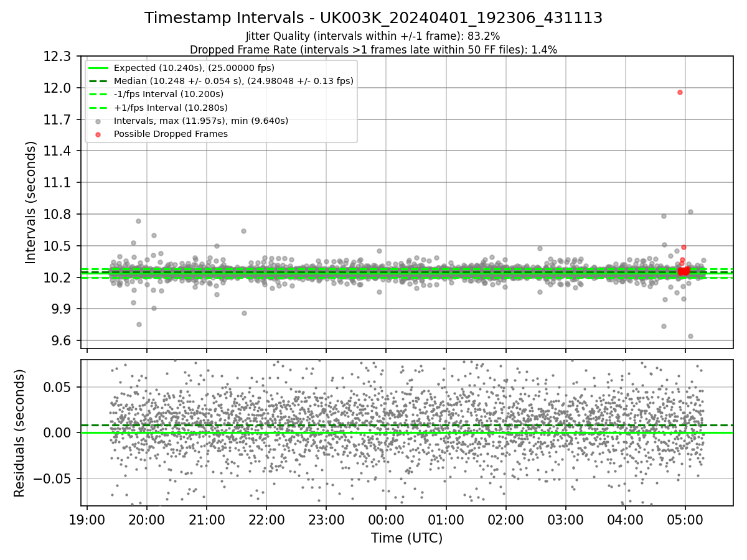
Task: Click the Time (UTC) x-axis label
Action: tap(406, 538)
